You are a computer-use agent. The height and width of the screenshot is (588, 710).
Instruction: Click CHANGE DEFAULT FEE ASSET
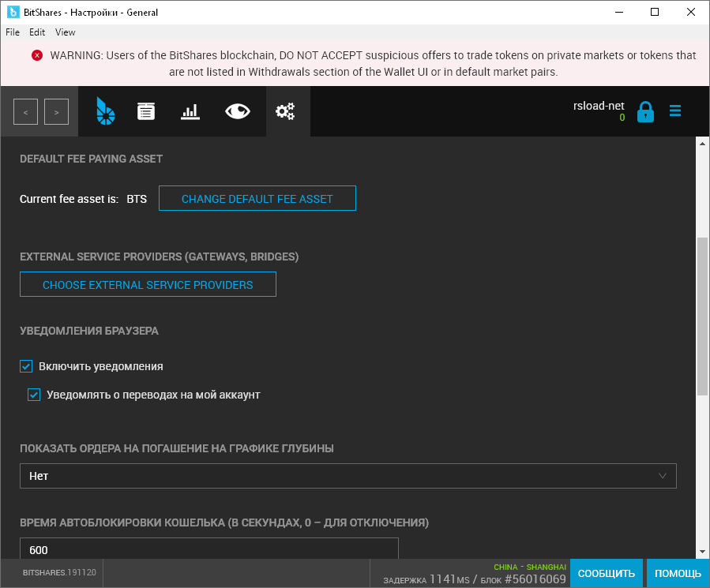point(257,198)
